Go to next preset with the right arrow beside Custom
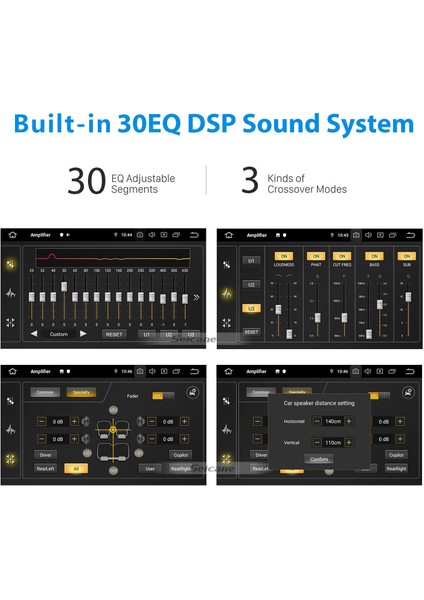Image resolution: width=424 pixels, height=600 pixels. [x=83, y=334]
